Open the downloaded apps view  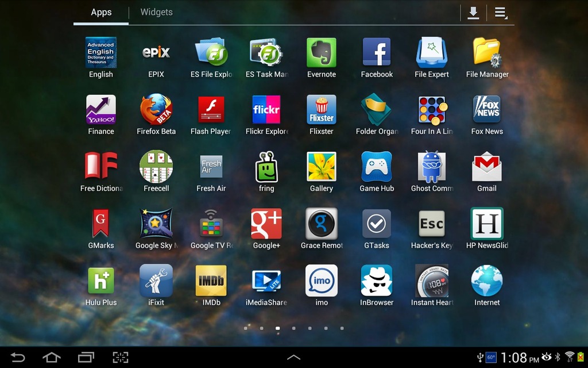473,13
